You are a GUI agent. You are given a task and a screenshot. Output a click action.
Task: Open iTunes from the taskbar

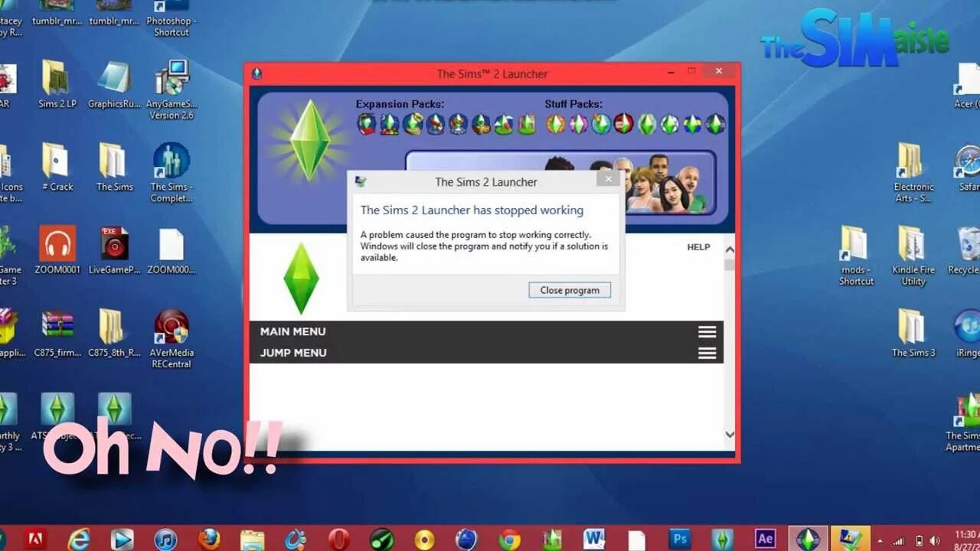click(x=165, y=539)
